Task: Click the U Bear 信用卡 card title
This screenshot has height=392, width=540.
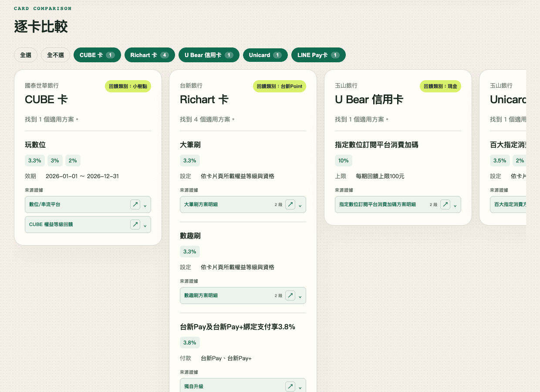Action: (369, 100)
